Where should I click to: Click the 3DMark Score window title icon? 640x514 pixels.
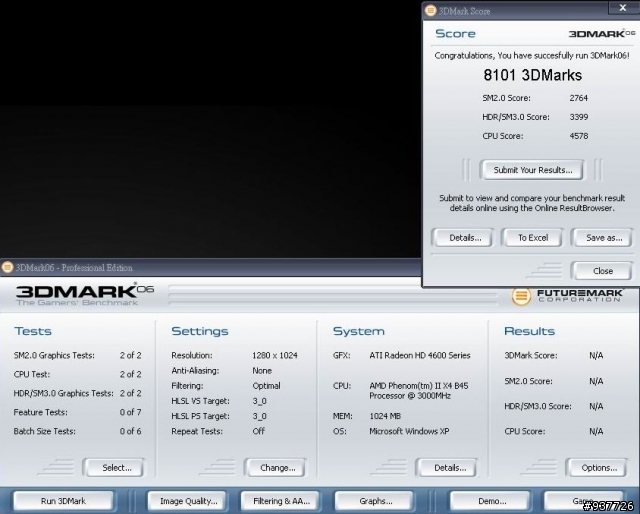431,11
